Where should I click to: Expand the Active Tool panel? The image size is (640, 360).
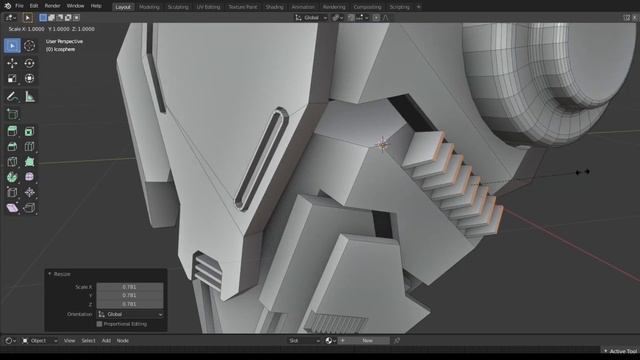(x=620, y=351)
